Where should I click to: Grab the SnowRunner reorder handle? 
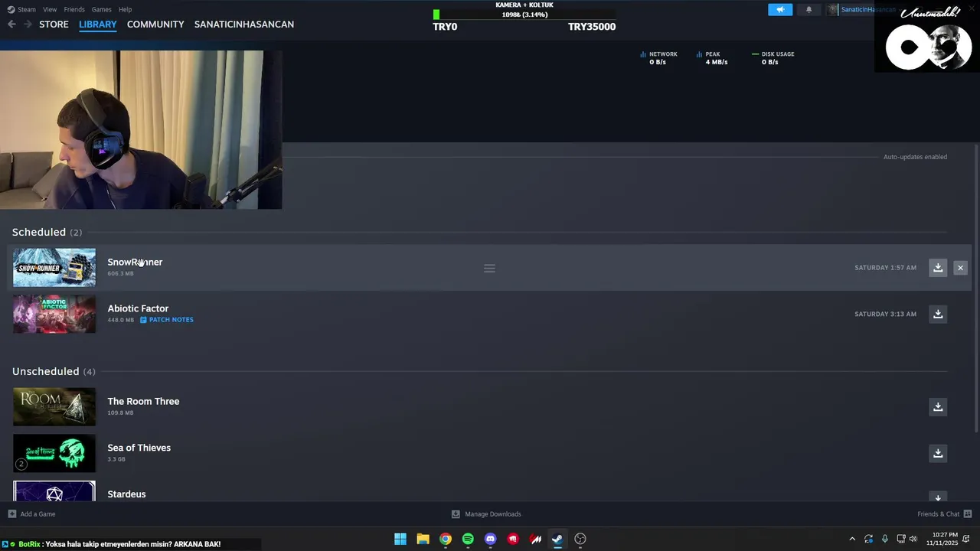489,268
